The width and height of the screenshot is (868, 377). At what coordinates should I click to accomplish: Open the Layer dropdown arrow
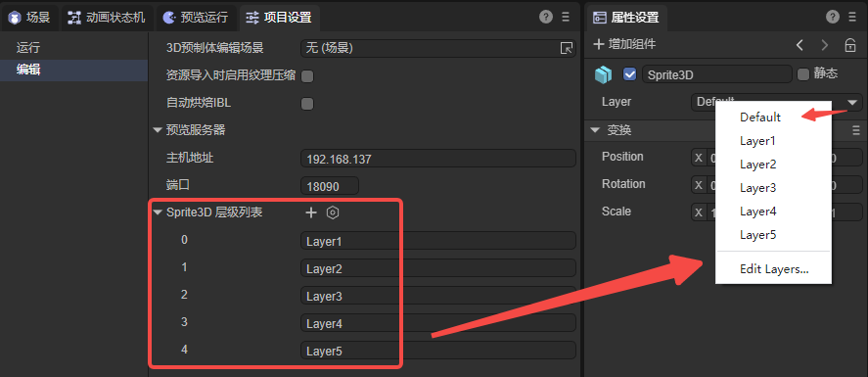click(853, 103)
